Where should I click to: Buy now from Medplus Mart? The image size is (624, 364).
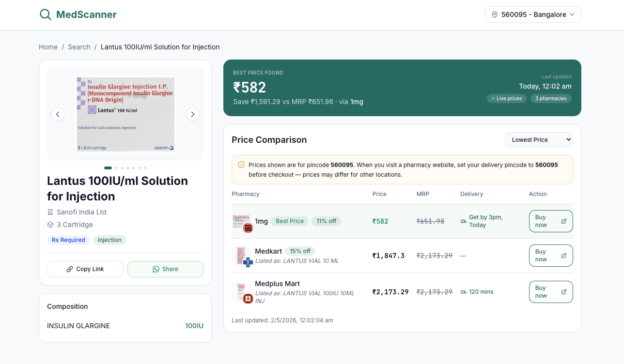coord(551,292)
